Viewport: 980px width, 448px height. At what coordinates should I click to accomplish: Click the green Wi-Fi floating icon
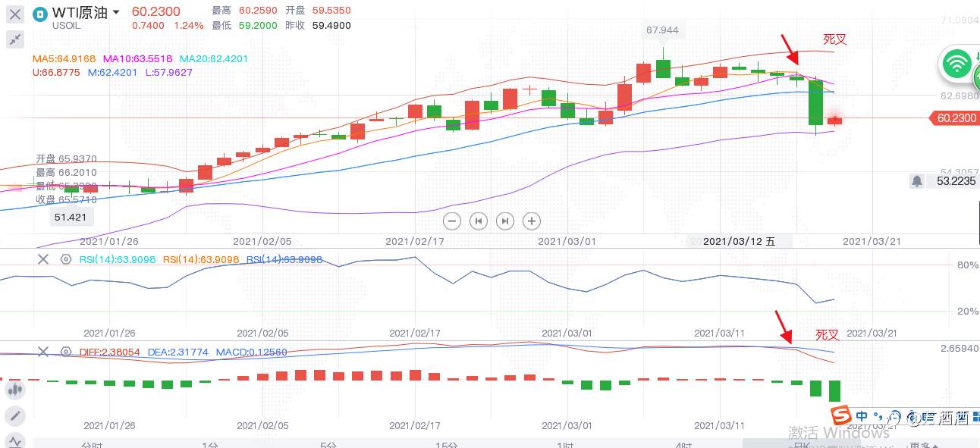click(x=957, y=64)
